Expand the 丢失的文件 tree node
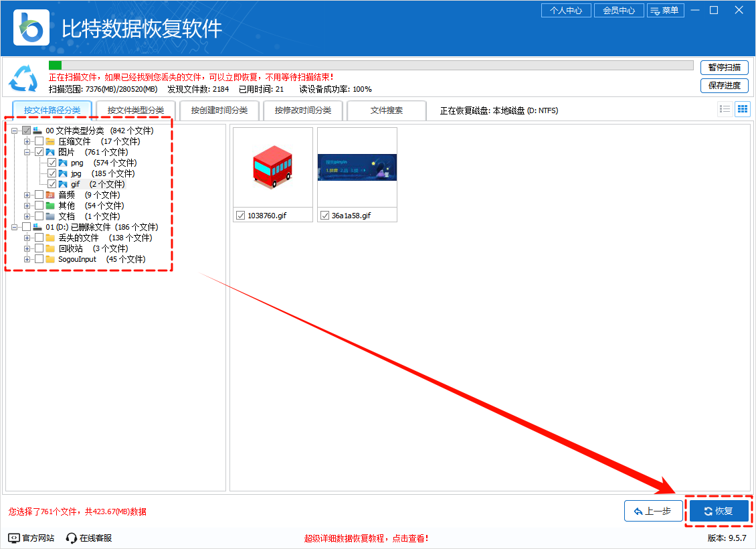 27,238
